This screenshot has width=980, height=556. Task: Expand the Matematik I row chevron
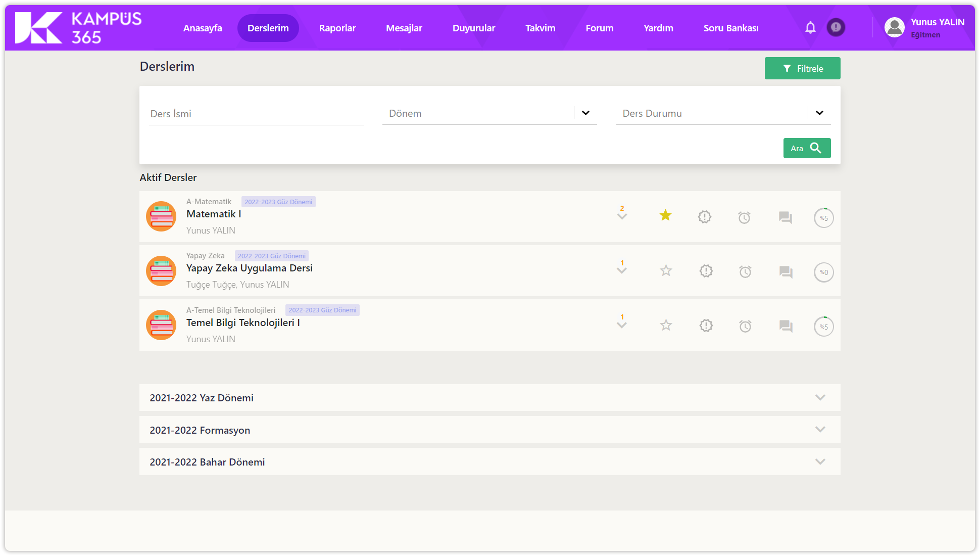622,216
